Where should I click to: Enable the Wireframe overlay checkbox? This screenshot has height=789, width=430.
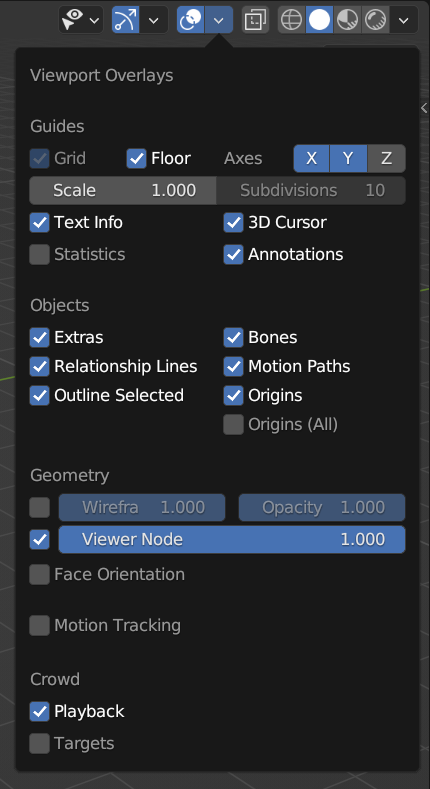[39, 508]
